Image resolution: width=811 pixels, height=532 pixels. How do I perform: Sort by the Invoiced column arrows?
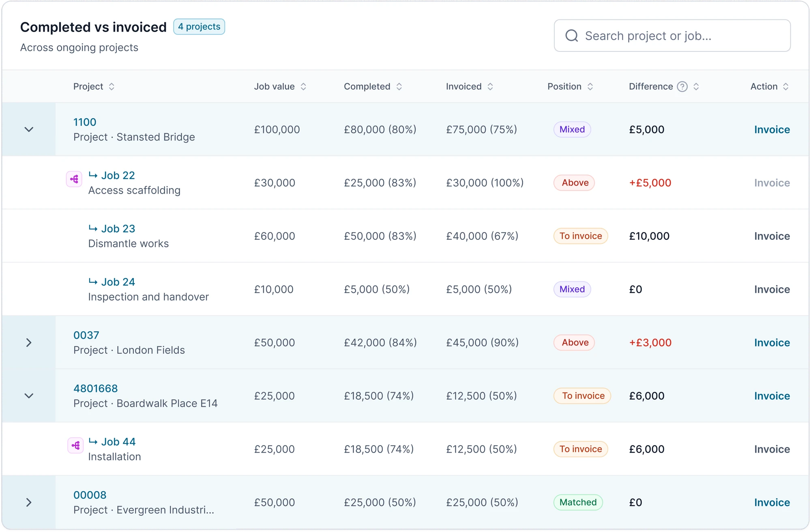click(490, 86)
